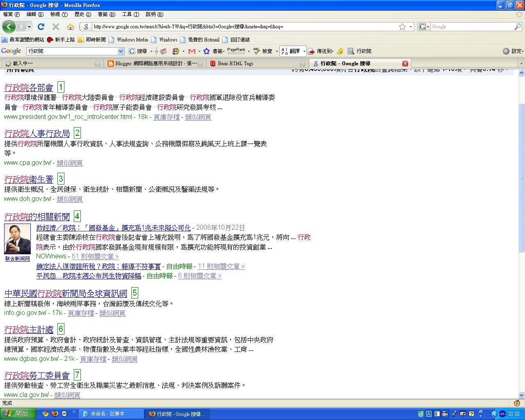The width and height of the screenshot is (525, 420).
Task: Open the 行政院的相關新聞 link
Action: tap(37, 217)
